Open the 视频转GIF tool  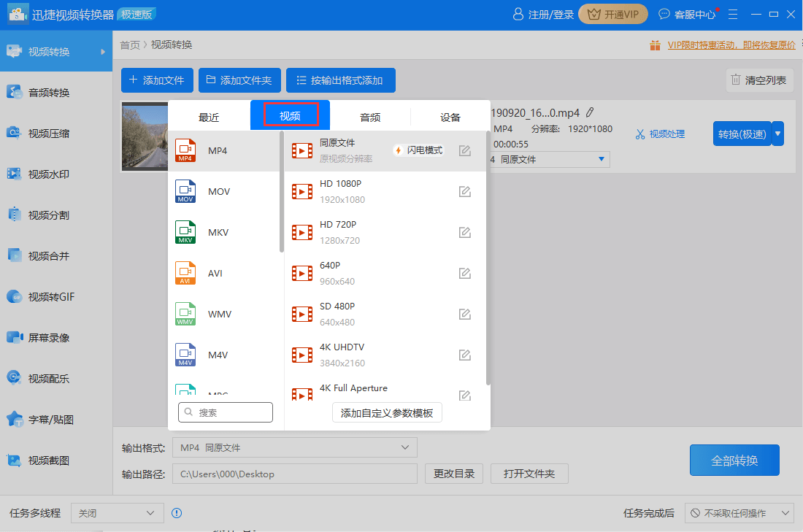55,297
